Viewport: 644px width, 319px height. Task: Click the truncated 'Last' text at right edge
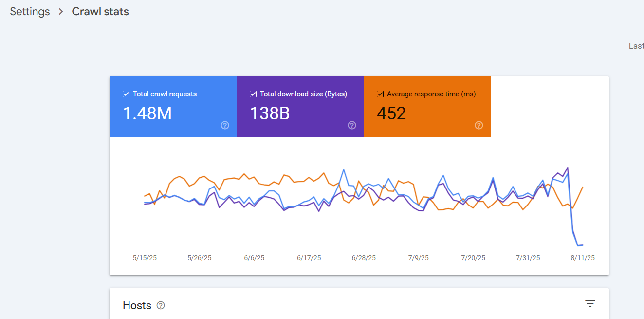click(636, 46)
